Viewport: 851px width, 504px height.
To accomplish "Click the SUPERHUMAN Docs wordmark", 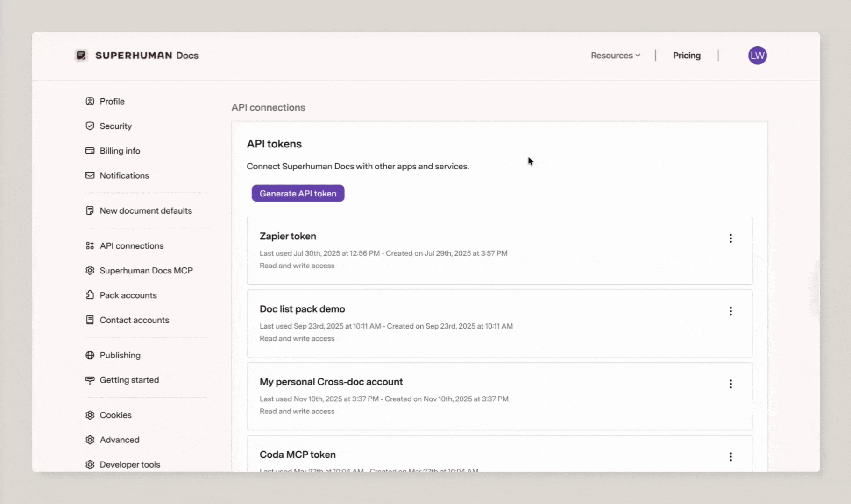I will pos(147,56).
